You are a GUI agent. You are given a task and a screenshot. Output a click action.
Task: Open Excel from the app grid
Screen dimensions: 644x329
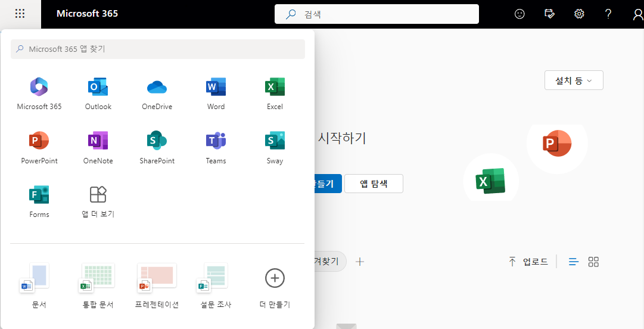point(275,94)
